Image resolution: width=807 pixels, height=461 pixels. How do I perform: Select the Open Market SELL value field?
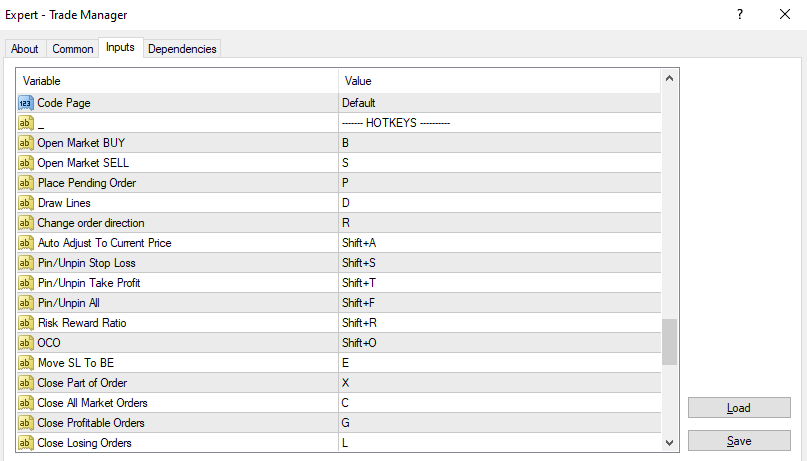(x=500, y=163)
